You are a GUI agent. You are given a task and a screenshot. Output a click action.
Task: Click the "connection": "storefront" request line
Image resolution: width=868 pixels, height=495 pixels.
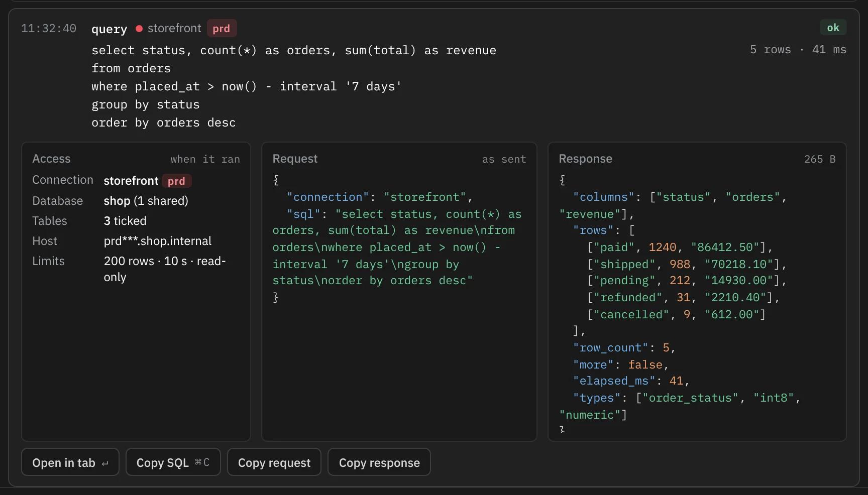(x=380, y=197)
